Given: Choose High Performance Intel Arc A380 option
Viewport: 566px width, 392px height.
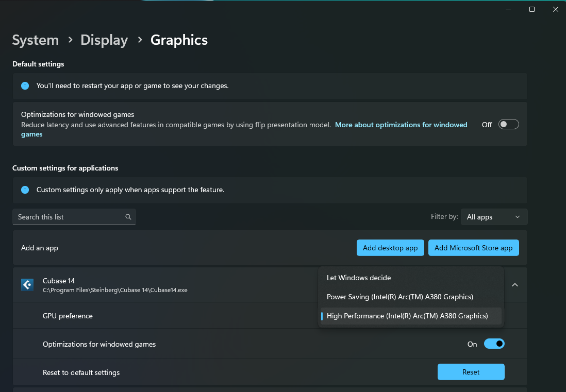Looking at the screenshot, I should point(411,316).
